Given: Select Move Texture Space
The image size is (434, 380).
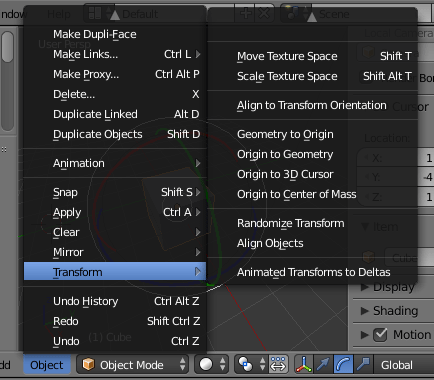Looking at the screenshot, I should pyautogui.click(x=312, y=56).
